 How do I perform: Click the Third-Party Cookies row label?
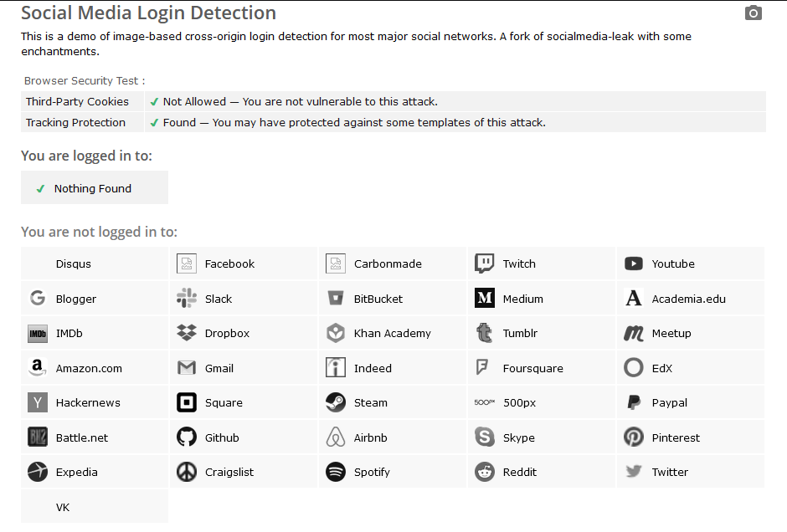click(77, 102)
